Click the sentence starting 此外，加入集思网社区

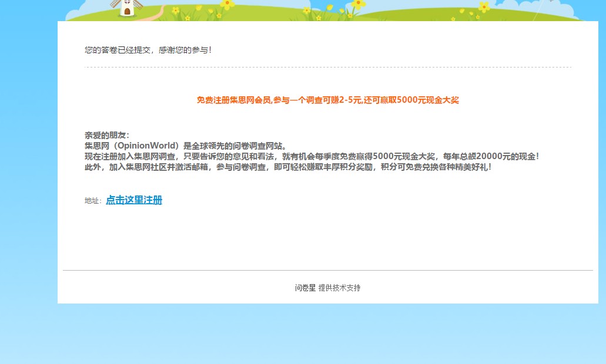point(289,167)
